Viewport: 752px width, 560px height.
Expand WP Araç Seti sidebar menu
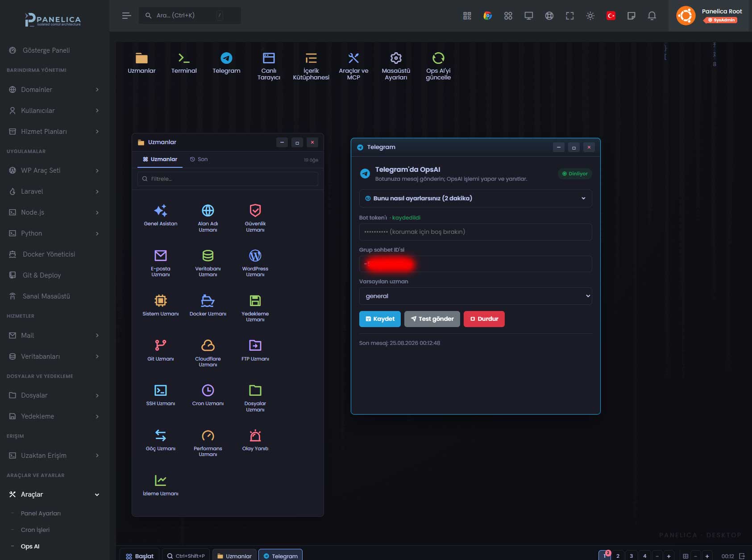click(54, 170)
